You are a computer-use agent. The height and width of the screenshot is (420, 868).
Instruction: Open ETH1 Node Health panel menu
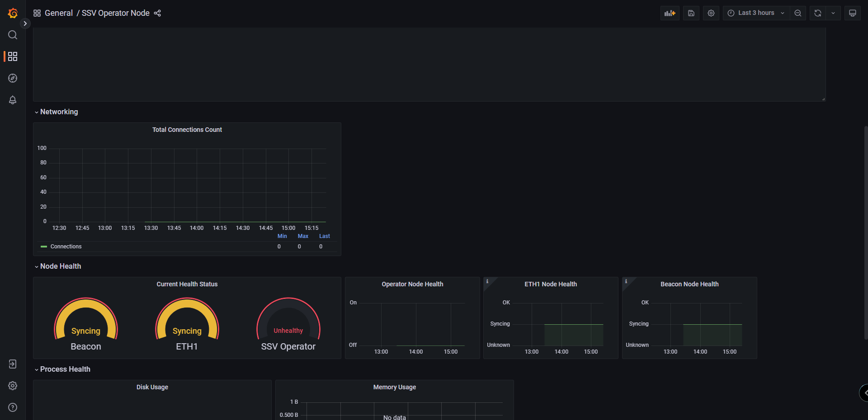(x=551, y=284)
